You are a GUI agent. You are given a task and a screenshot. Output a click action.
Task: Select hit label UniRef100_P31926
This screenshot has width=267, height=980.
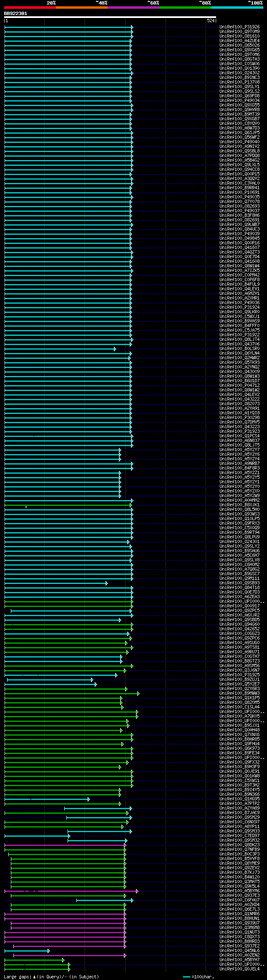[239, 27]
